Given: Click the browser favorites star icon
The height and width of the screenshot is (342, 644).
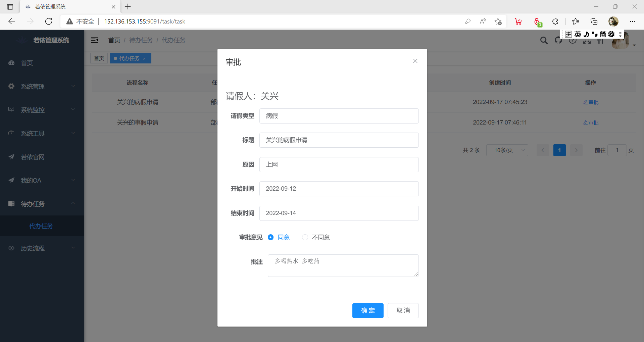Looking at the screenshot, I should coord(576,21).
